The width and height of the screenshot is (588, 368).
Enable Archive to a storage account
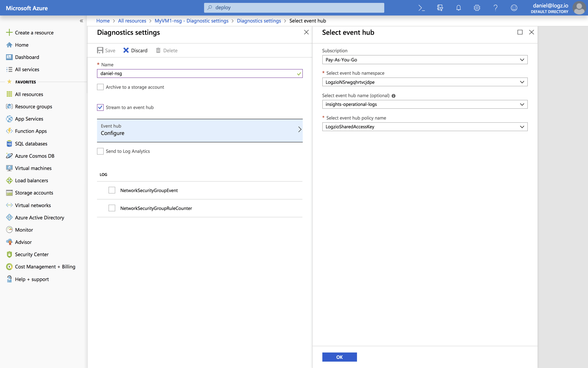coord(100,87)
